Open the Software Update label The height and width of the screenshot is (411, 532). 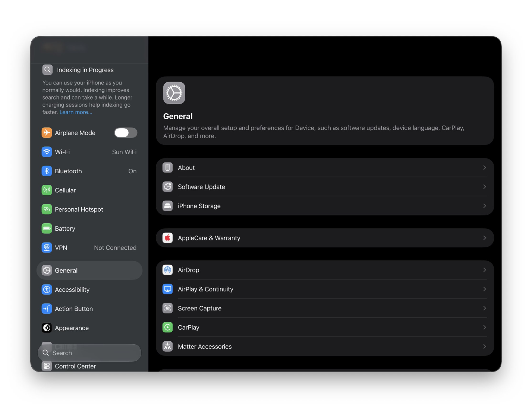point(201,187)
